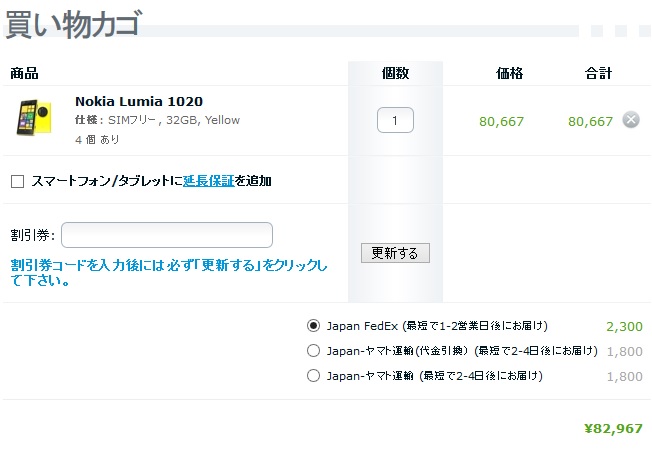Remove Nokia Lumia 1020 from cart
This screenshot has width=652, height=449.
click(631, 120)
